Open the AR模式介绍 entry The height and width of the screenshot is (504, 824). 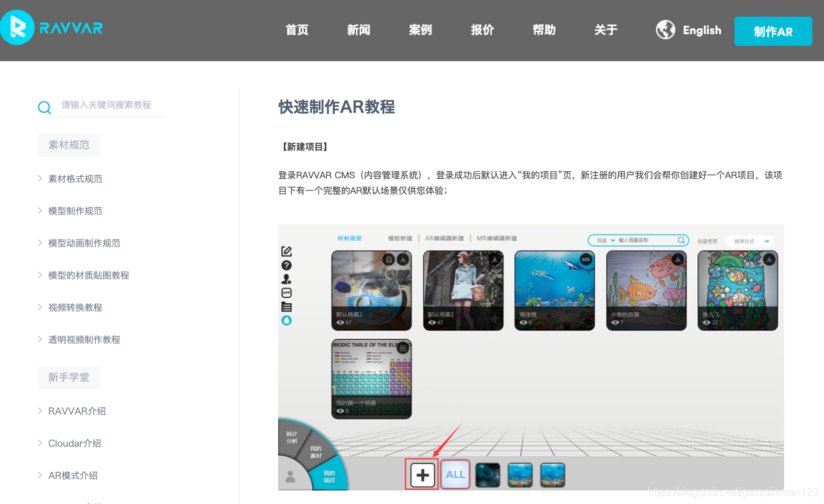coord(73,475)
